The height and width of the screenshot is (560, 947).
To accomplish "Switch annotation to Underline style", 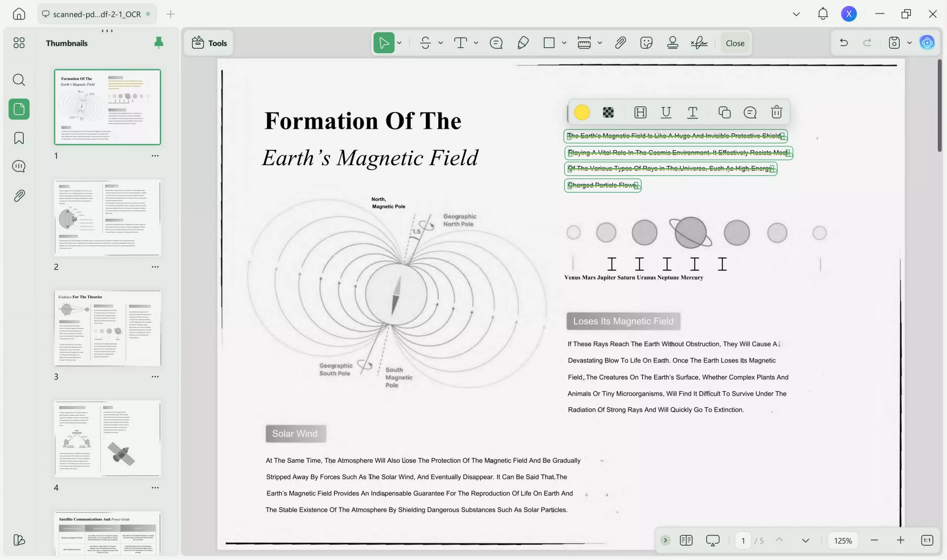I will coord(666,112).
